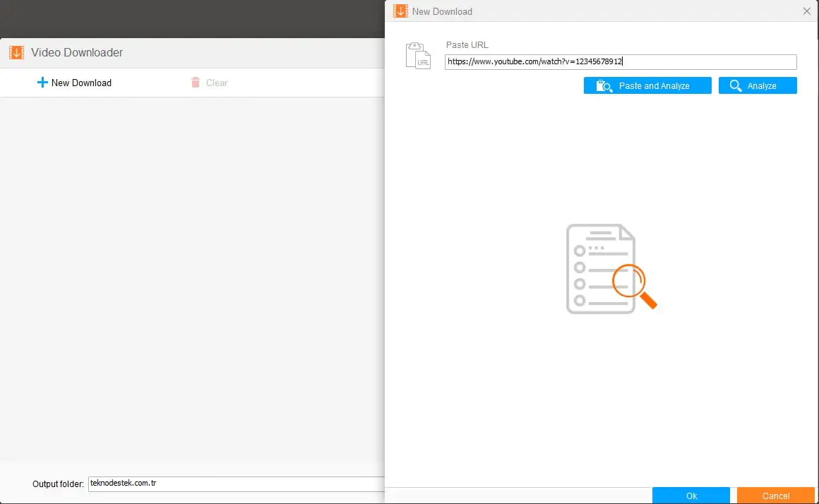Clear the download list via Clear
Screen dimensions: 819x504
(x=209, y=83)
